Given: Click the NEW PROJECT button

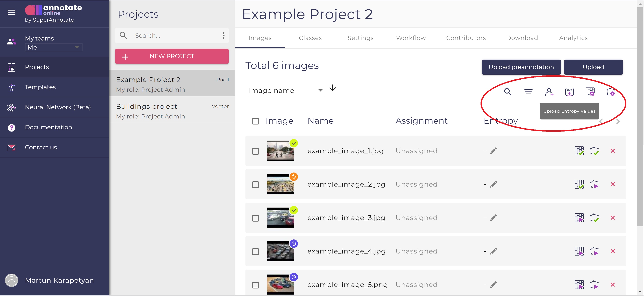Looking at the screenshot, I should pyautogui.click(x=172, y=56).
